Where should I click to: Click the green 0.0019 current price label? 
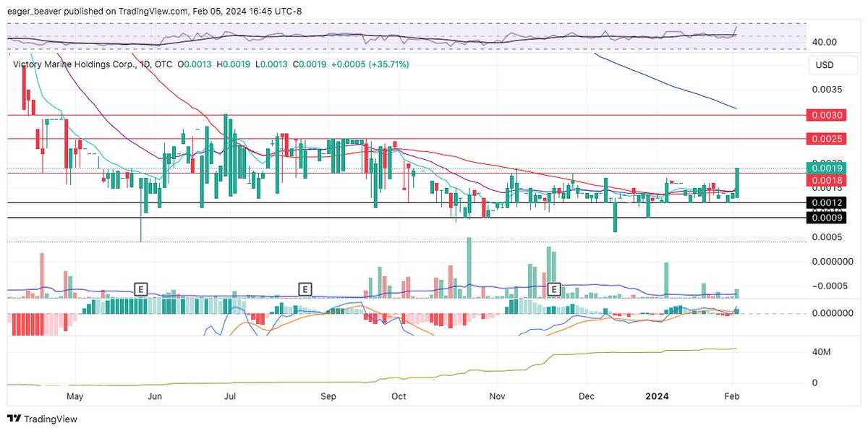tap(825, 168)
